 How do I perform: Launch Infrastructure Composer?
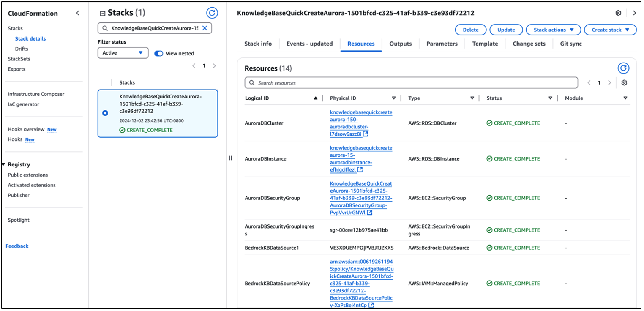pos(36,94)
